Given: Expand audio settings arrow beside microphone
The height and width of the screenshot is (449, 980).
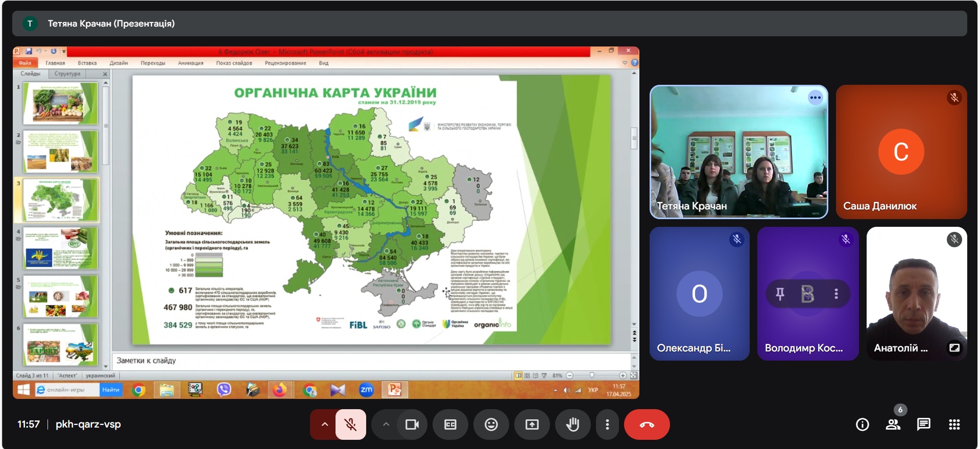Looking at the screenshot, I should (324, 424).
